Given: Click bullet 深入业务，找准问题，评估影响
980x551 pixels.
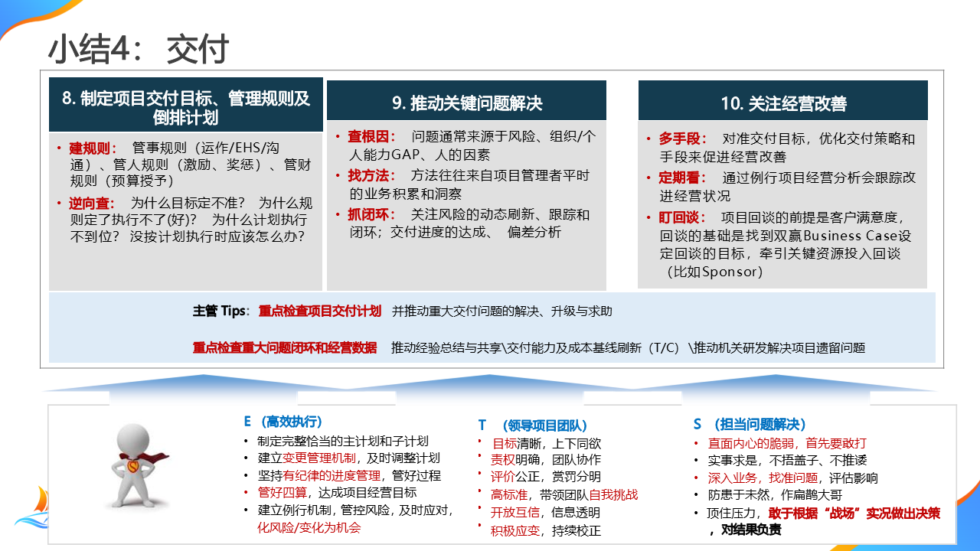Looking at the screenshot, I should [792, 478].
